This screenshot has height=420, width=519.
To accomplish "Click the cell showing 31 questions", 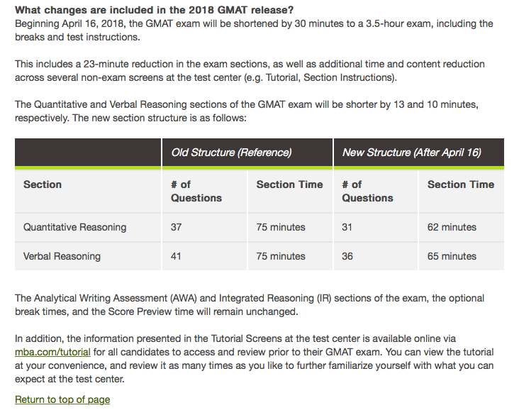I will 347,228.
